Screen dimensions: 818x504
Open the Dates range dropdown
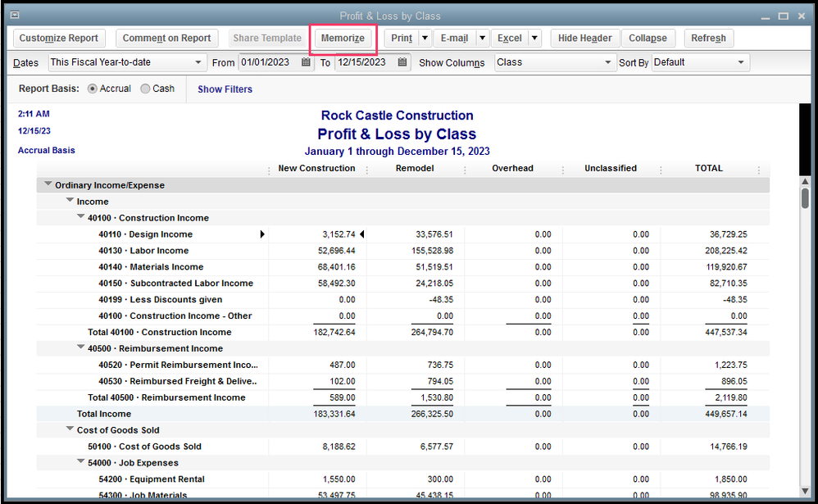(198, 62)
